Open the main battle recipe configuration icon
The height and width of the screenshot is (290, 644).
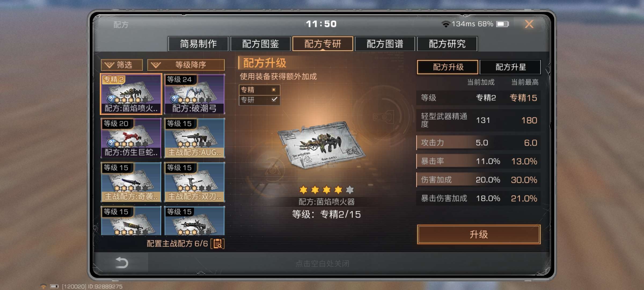[x=218, y=244]
